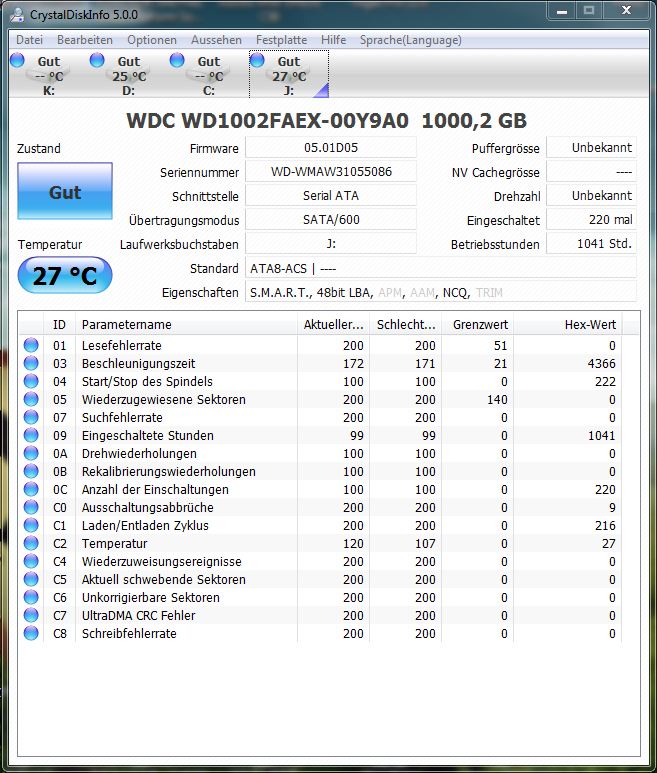Image resolution: width=657 pixels, height=773 pixels.
Task: Click the Standard field ATA8-ACS
Action: [441, 268]
